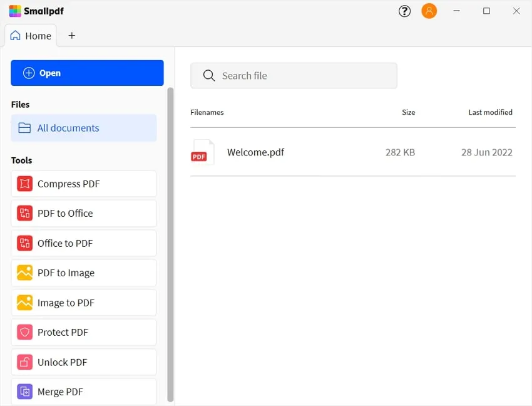
Task: Open the Image to PDF tool icon
Action: coord(24,303)
